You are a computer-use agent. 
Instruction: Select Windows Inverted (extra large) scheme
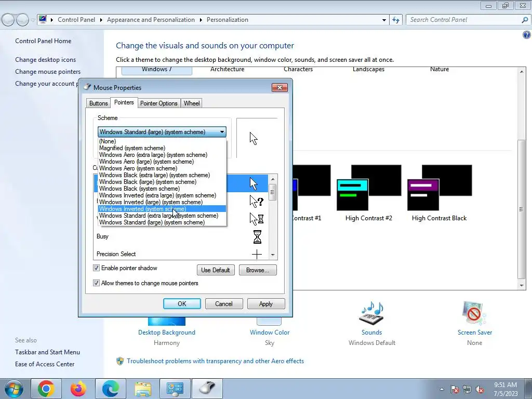point(162,195)
